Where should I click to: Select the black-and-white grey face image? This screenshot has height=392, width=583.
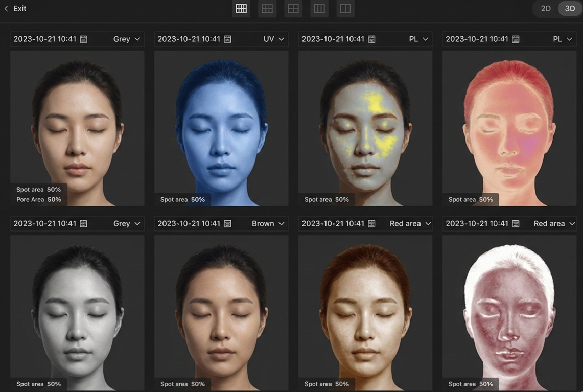[77, 312]
